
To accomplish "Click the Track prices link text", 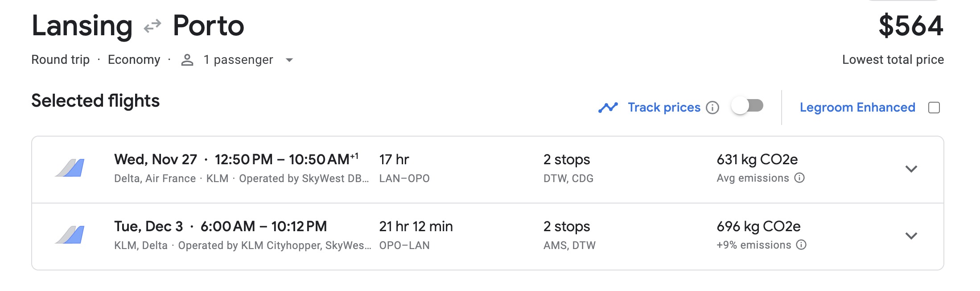I will pos(664,107).
